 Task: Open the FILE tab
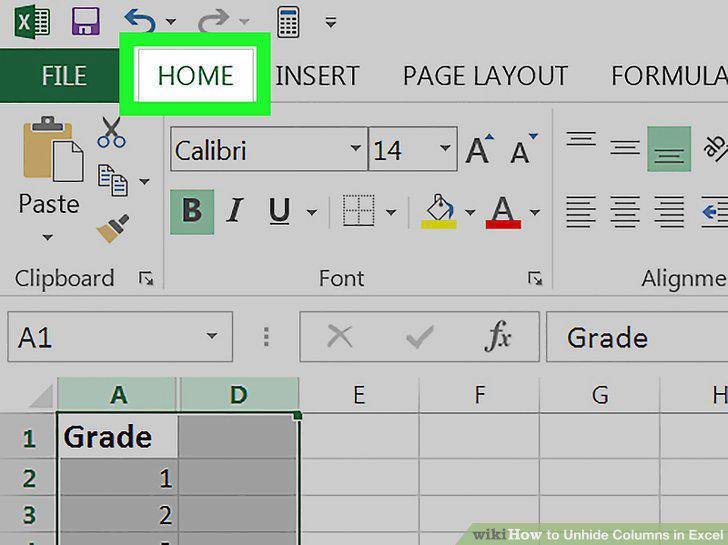click(x=60, y=75)
